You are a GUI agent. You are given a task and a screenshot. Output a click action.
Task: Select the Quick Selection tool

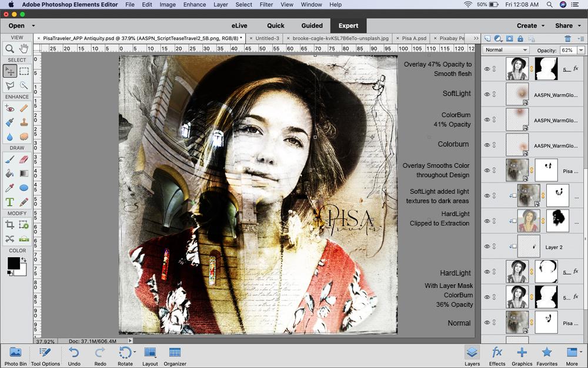24,85
